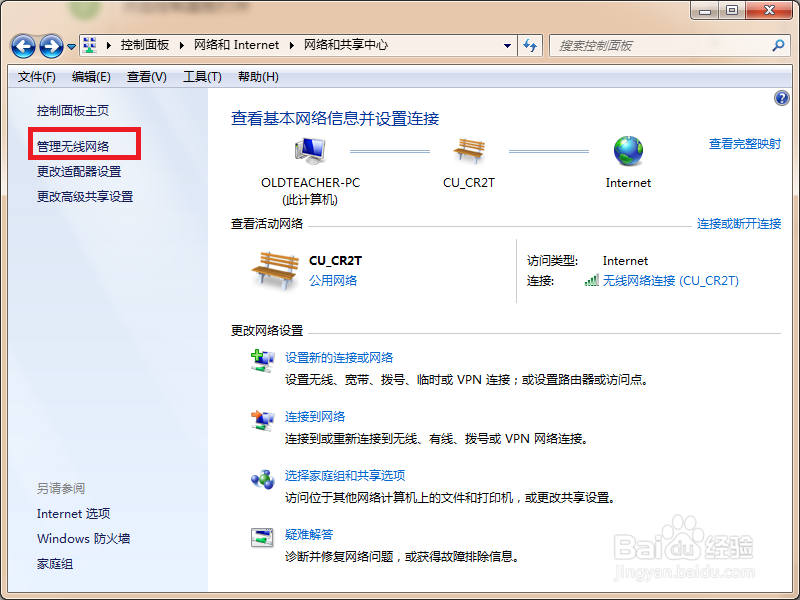Click the help question mark icon

781,97
